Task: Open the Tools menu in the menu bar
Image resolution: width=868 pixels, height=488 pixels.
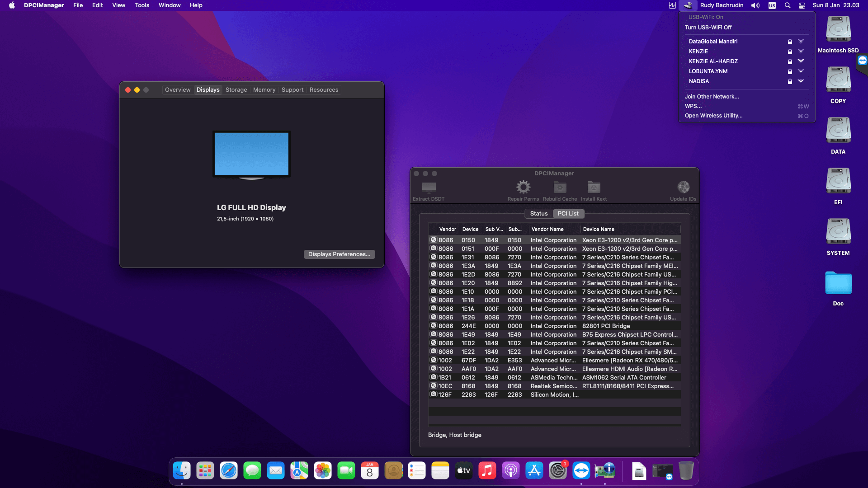Action: click(x=142, y=5)
